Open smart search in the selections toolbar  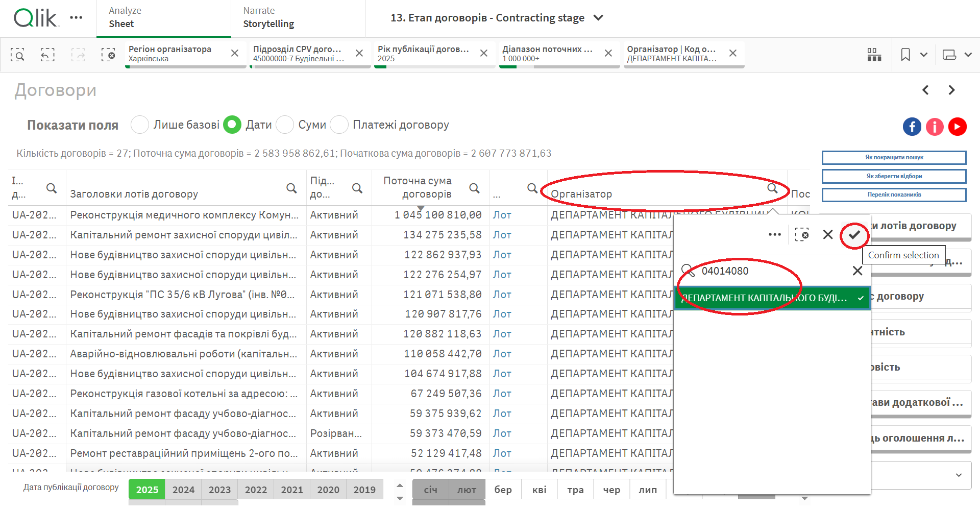click(x=17, y=55)
